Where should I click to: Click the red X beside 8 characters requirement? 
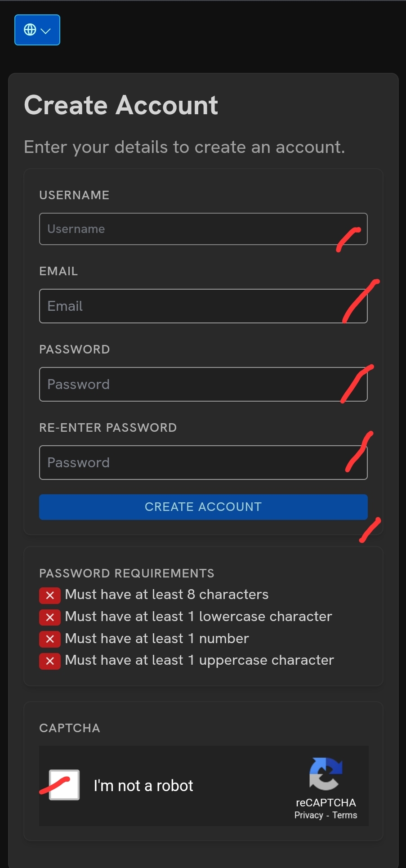coord(50,595)
